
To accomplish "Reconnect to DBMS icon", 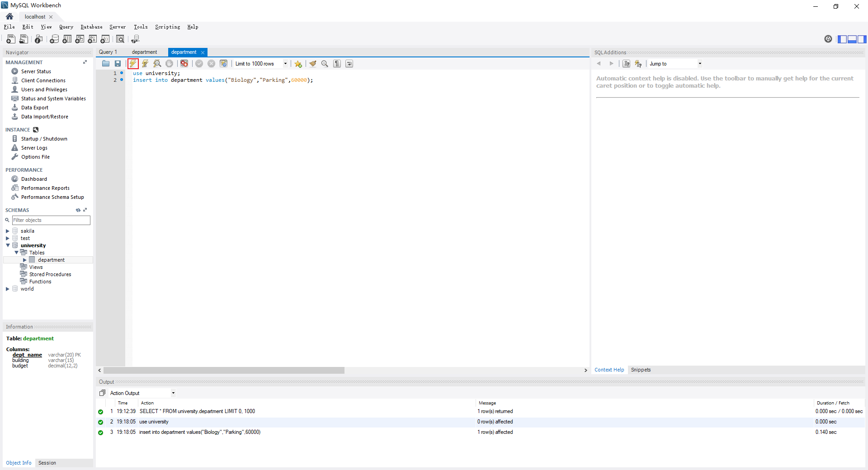I will pyautogui.click(x=135, y=39).
